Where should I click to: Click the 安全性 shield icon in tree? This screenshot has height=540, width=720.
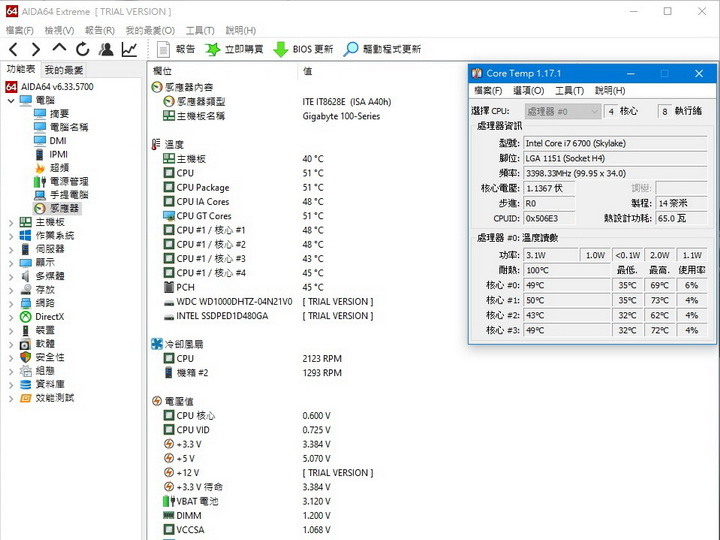point(26,357)
